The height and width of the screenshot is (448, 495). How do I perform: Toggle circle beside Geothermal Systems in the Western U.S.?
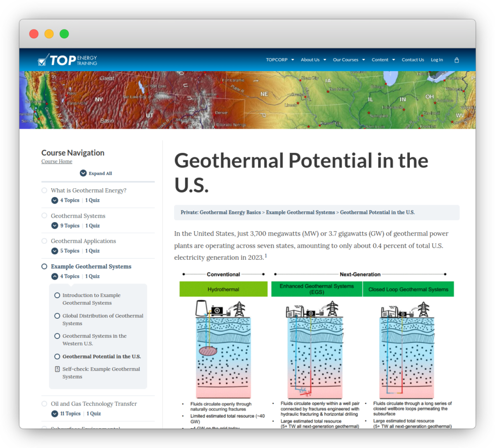click(57, 336)
